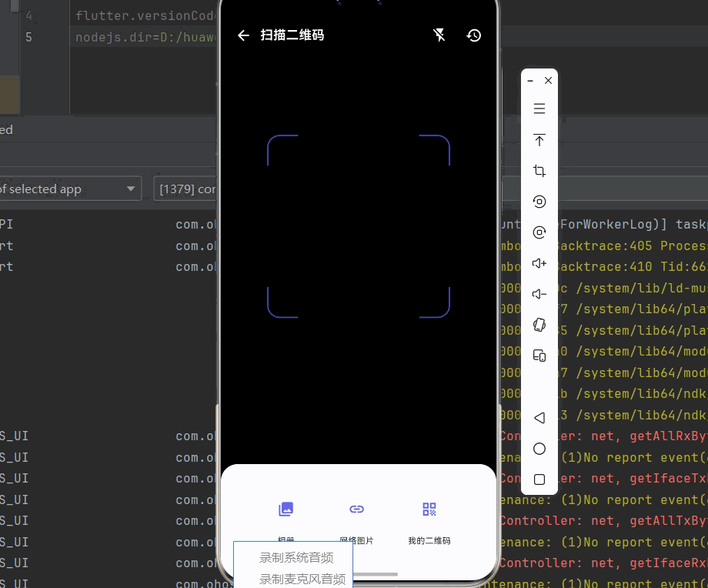Tap the 我的二维码 label

pos(429,540)
